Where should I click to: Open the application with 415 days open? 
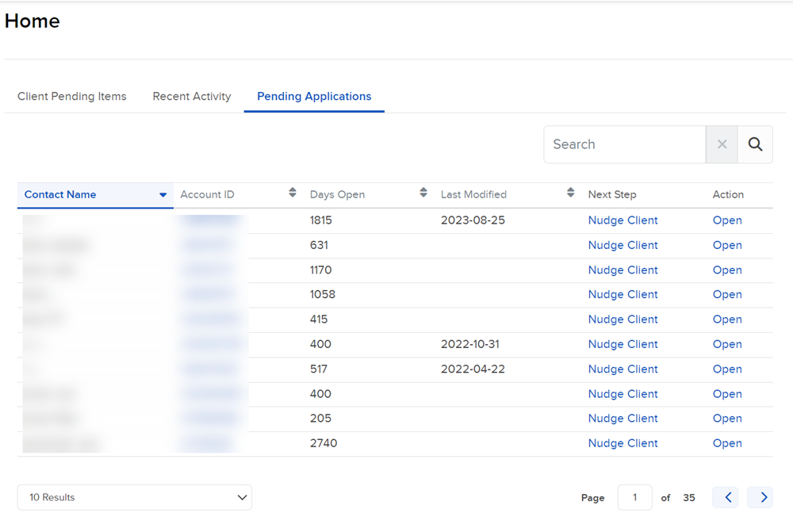click(727, 319)
